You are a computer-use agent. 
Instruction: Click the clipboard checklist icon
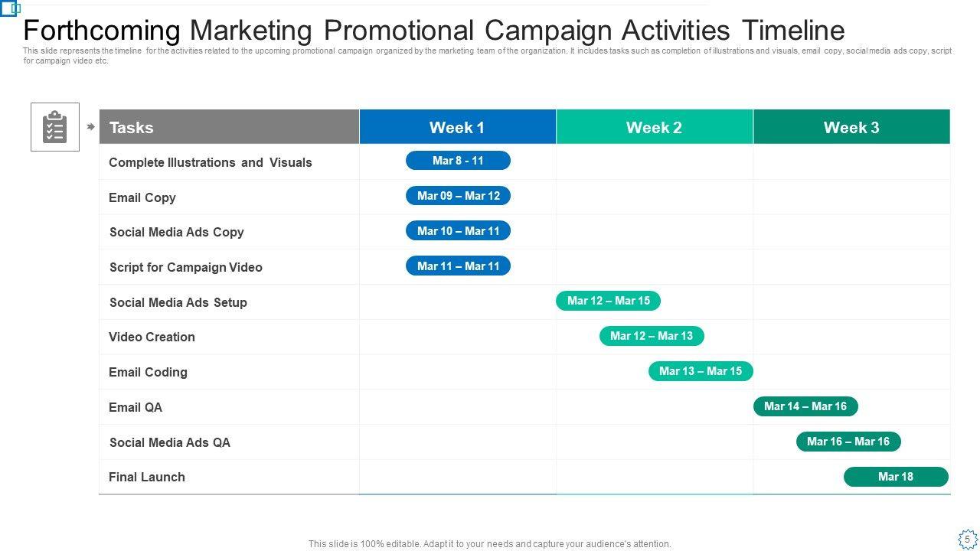pyautogui.click(x=55, y=127)
